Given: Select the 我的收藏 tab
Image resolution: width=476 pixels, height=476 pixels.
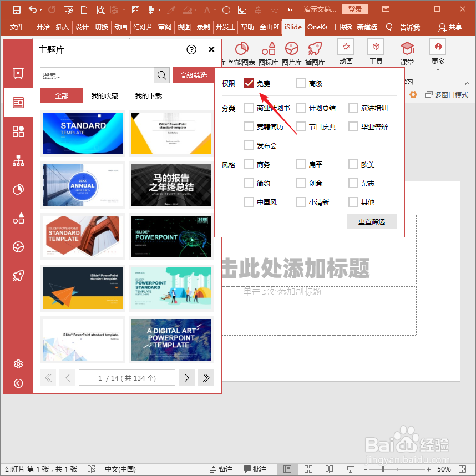Looking at the screenshot, I should (105, 96).
